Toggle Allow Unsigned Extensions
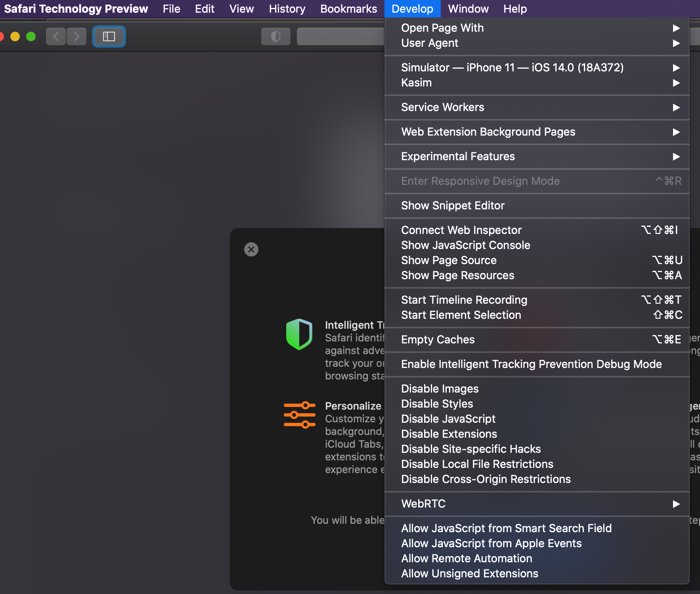Viewport: 700px width, 594px height. (537, 573)
